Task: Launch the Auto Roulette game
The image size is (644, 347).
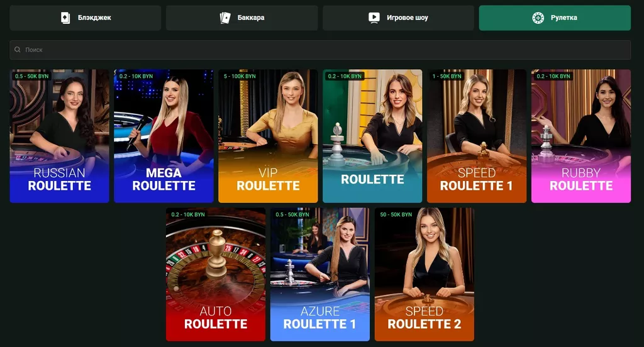Action: tap(216, 274)
